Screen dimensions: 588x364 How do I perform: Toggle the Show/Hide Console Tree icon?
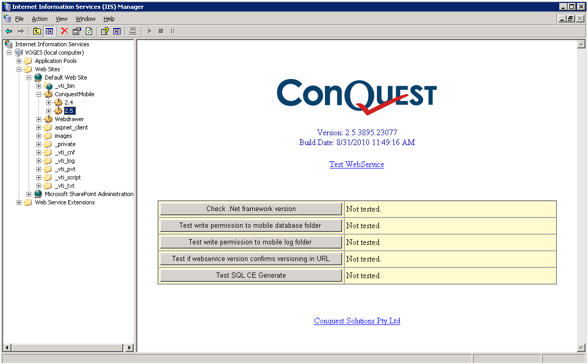(x=49, y=31)
